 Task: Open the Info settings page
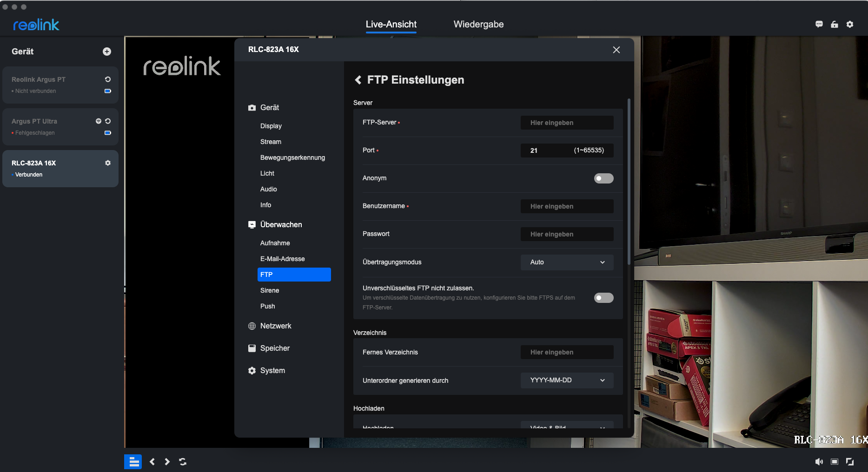pyautogui.click(x=266, y=205)
